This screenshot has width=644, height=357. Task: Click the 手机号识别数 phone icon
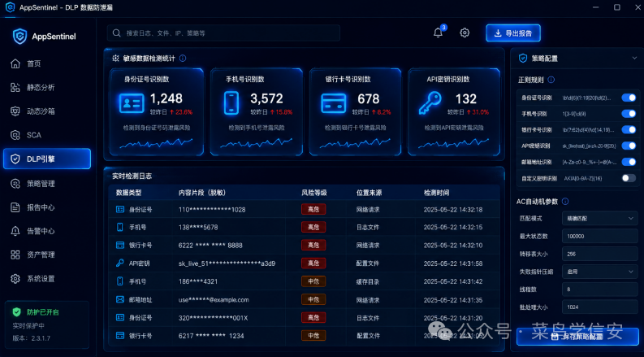(x=231, y=102)
